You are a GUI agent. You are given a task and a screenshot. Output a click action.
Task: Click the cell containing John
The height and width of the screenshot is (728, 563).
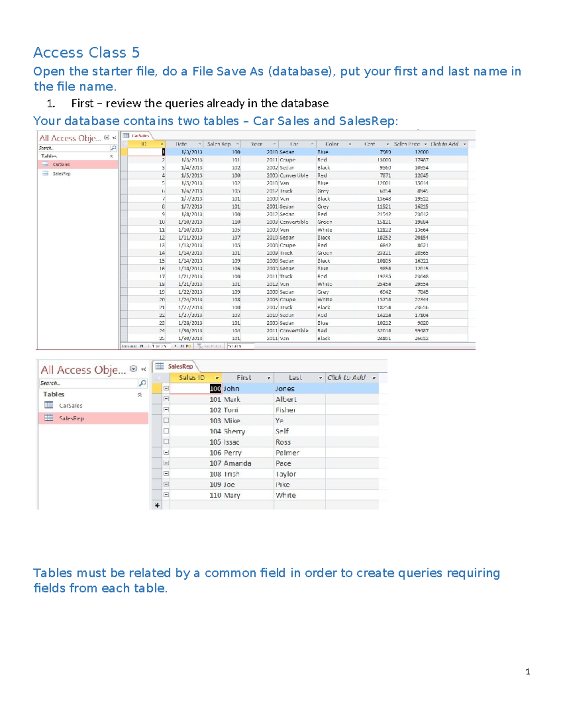click(x=248, y=389)
